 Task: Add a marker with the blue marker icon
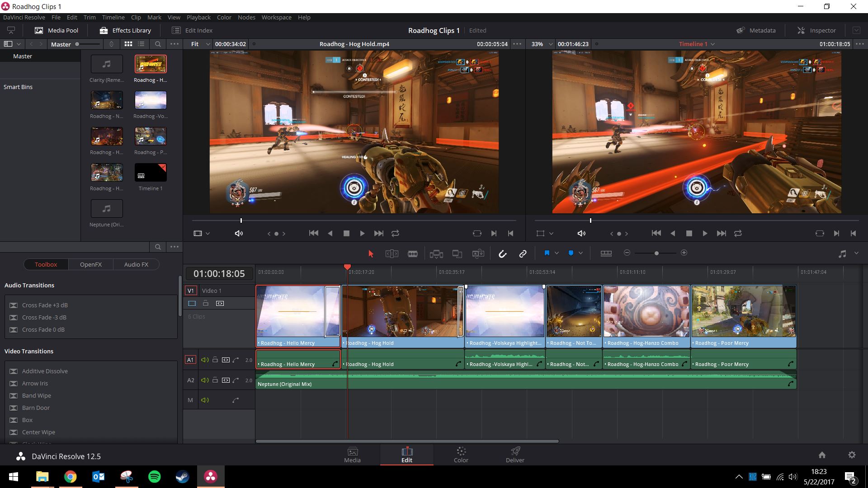point(571,253)
